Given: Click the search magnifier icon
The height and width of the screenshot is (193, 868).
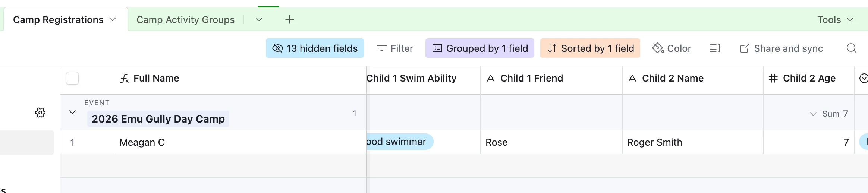Looking at the screenshot, I should tap(851, 48).
